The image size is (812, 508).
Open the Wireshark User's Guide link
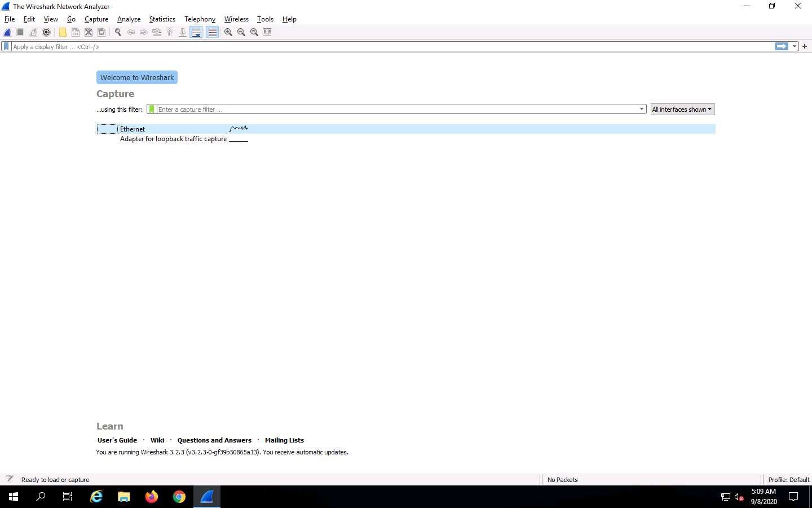point(117,440)
